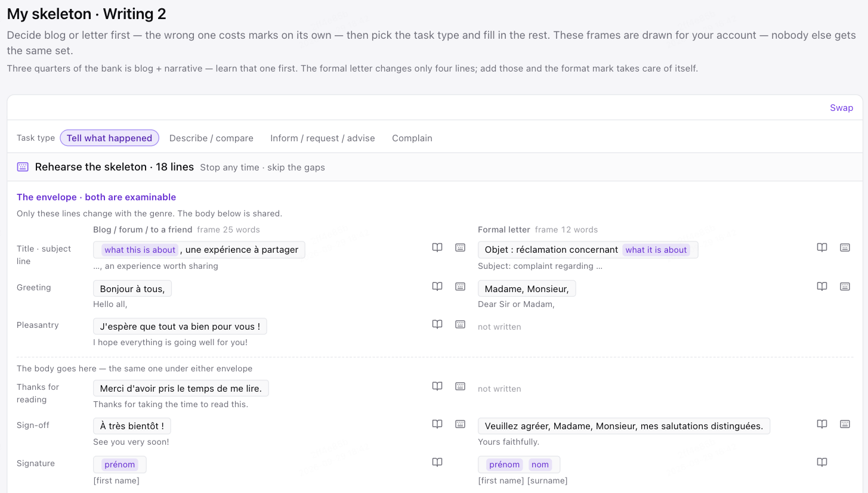Click the 'what it is about' placeholder chip
The image size is (868, 493).
656,250
